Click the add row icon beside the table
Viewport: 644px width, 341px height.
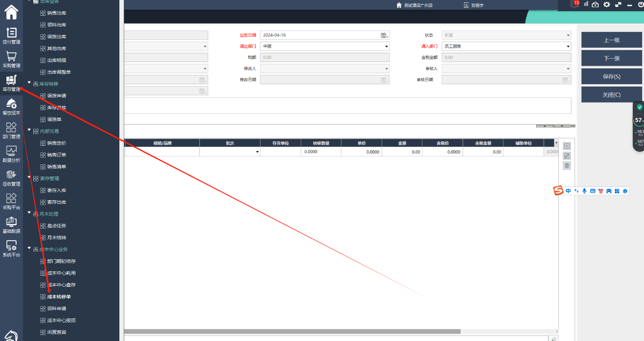point(567,146)
